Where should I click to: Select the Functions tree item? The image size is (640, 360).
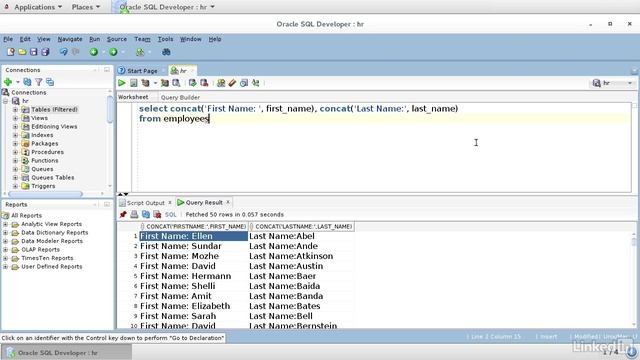(45, 160)
